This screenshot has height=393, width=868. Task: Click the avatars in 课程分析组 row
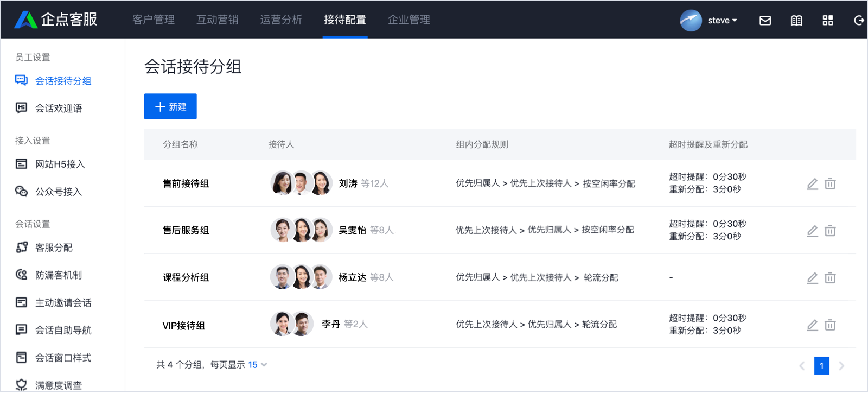(302, 277)
